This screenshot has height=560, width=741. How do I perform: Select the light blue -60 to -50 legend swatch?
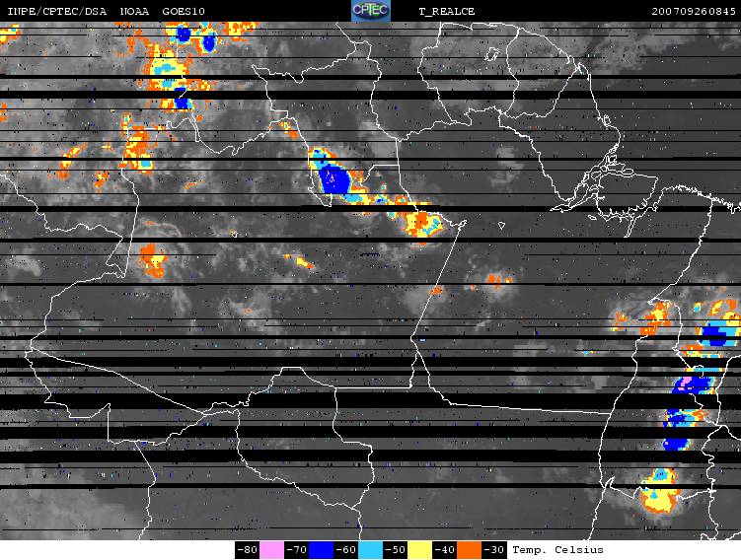(x=371, y=550)
